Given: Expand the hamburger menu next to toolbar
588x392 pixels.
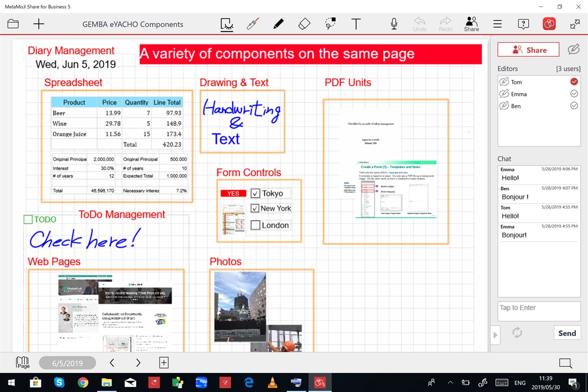Looking at the screenshot, I should [x=497, y=23].
